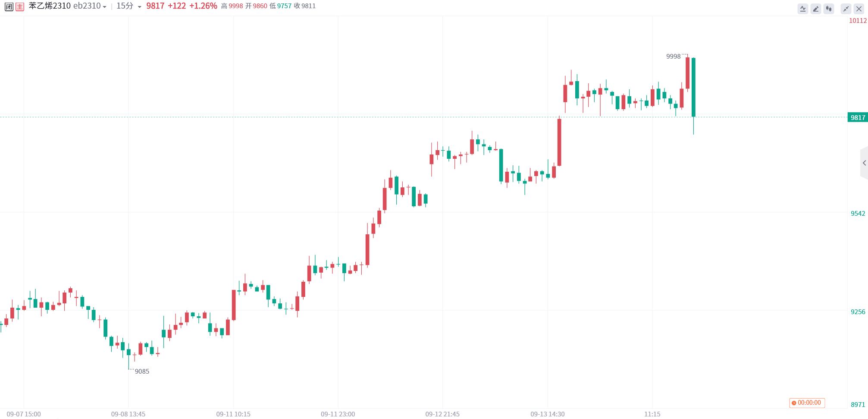Select the pencil drawing tool

tap(816, 9)
